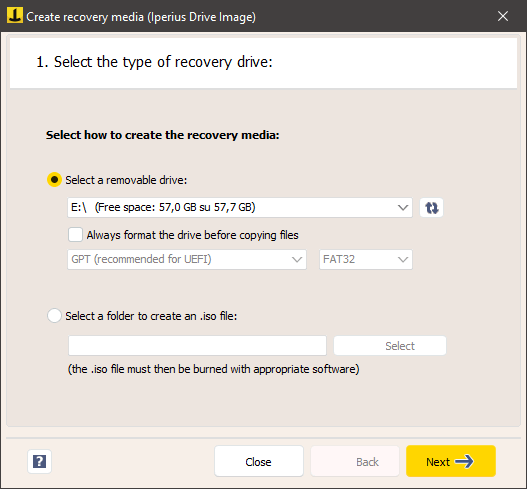Click the drive dropdown chevron arrow
The width and height of the screenshot is (527, 489).
coord(403,208)
